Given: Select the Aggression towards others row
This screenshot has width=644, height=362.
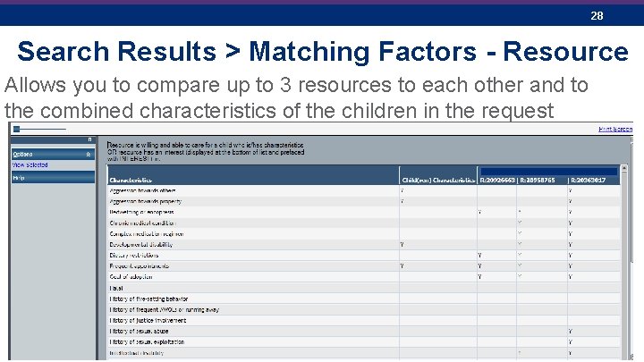Looking at the screenshot, I should [364, 190].
